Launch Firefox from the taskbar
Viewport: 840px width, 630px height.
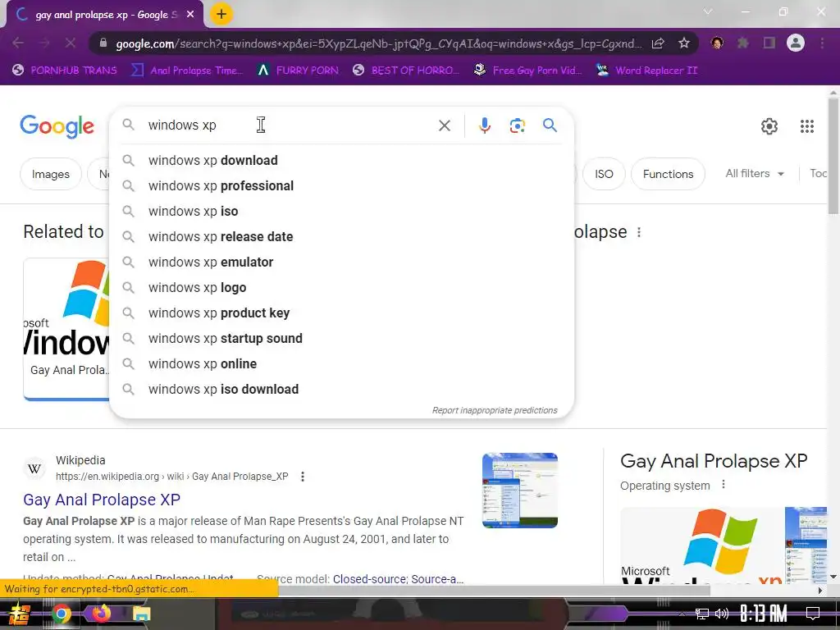point(101,613)
